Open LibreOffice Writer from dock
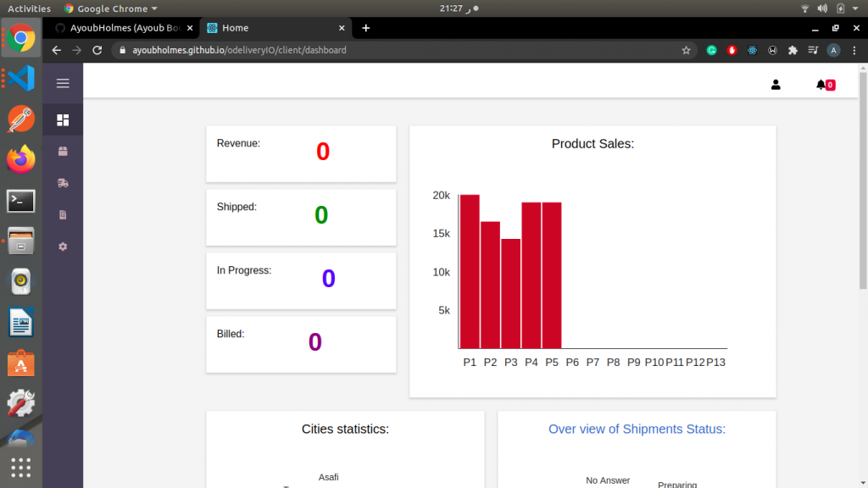 coord(21,323)
